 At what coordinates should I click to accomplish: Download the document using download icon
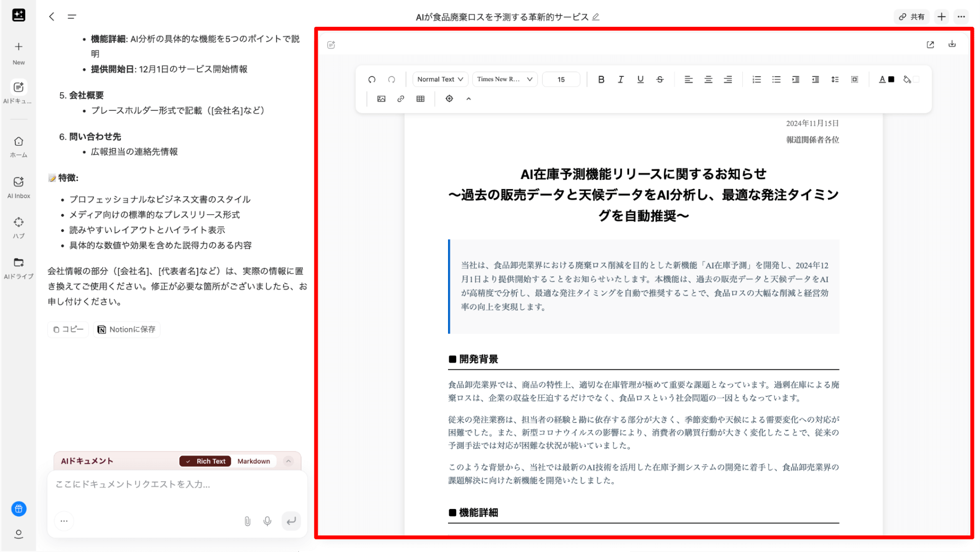coord(952,44)
